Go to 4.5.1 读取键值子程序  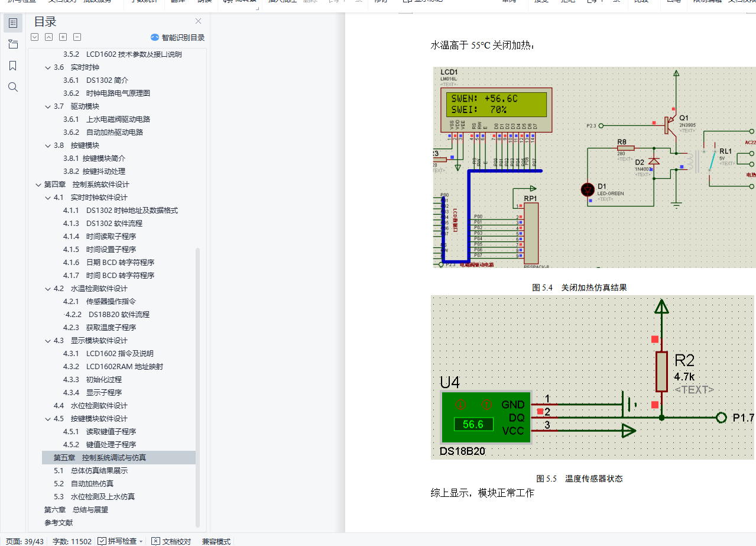[99, 432]
